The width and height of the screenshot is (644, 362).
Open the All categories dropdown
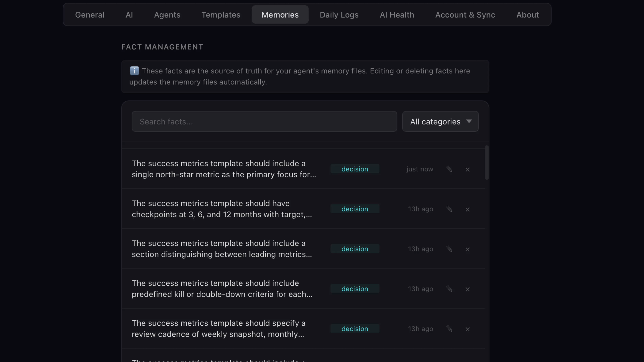click(440, 121)
